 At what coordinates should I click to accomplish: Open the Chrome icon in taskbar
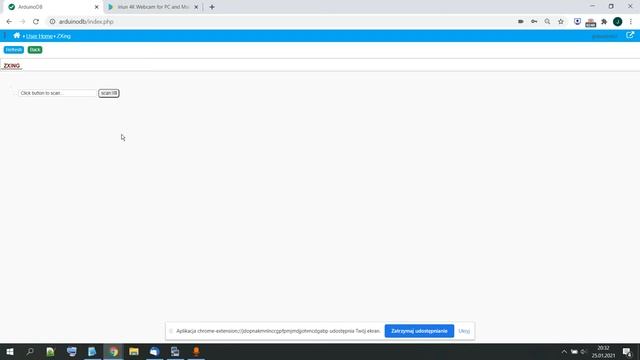[x=113, y=351]
